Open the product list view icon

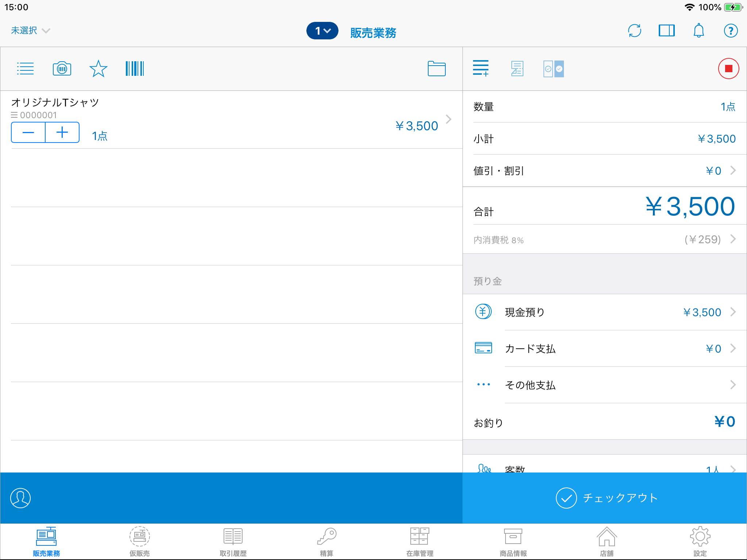(x=25, y=69)
